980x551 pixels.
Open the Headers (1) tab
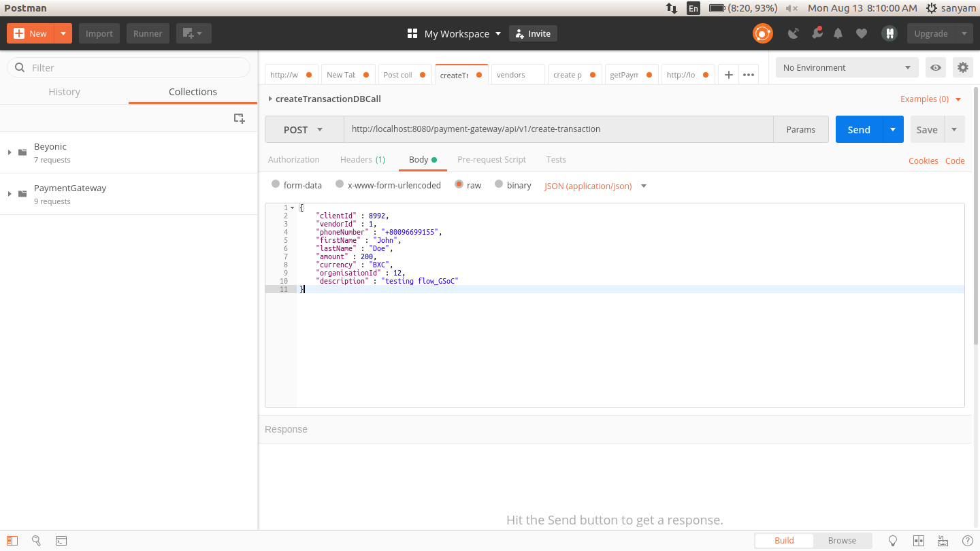[x=363, y=159]
